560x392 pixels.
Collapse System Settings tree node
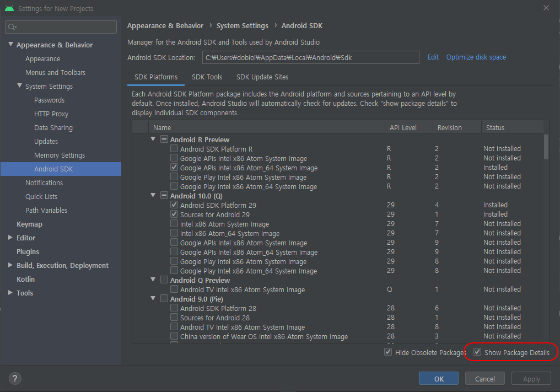pyautogui.click(x=20, y=86)
